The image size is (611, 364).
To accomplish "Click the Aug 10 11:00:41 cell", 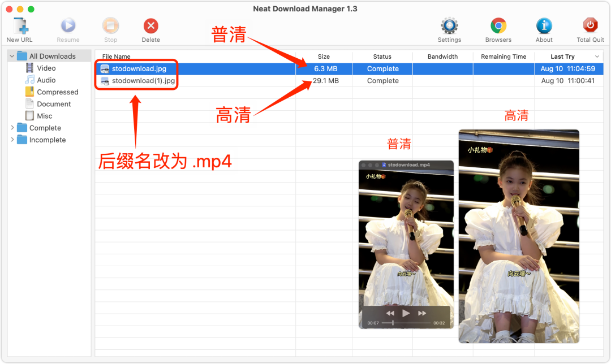I will (x=568, y=81).
